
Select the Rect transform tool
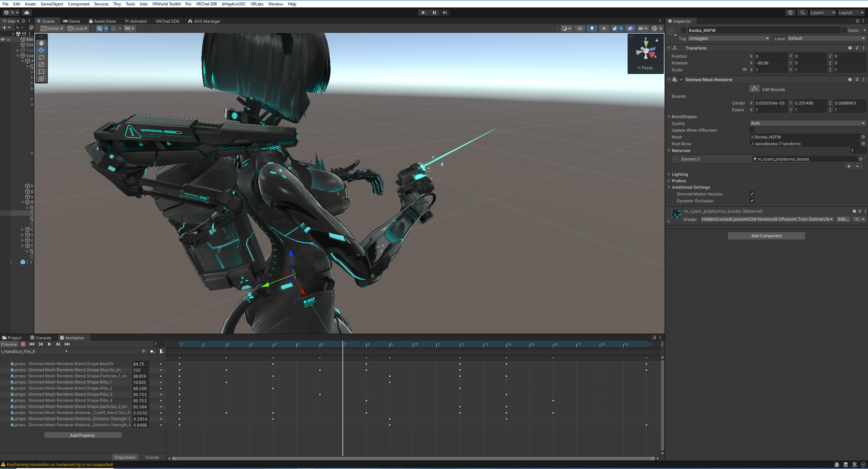click(41, 72)
